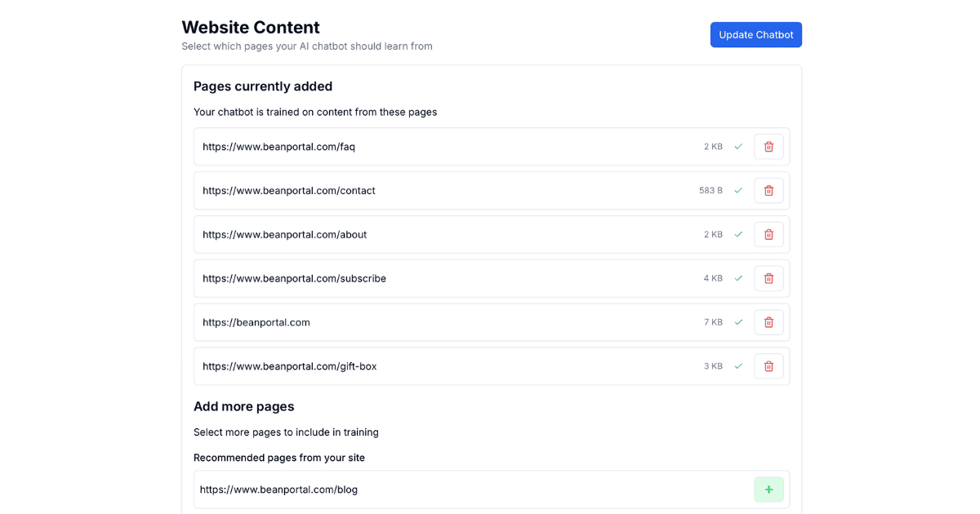Click the Website Content heading

click(x=251, y=28)
